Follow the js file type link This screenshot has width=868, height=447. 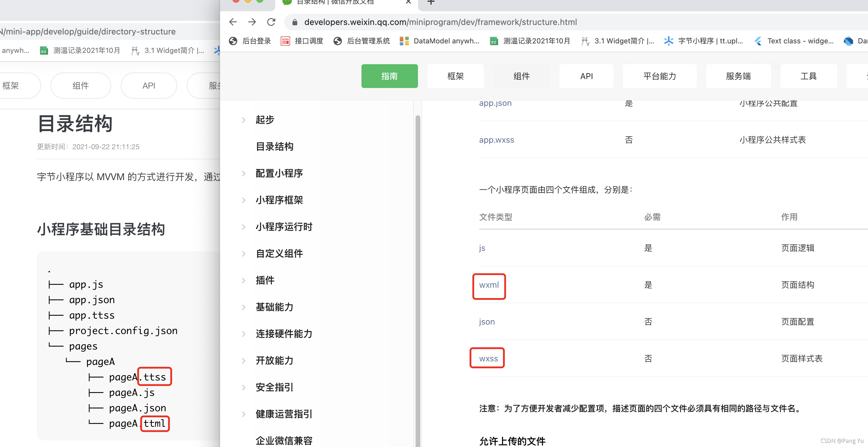(x=482, y=248)
